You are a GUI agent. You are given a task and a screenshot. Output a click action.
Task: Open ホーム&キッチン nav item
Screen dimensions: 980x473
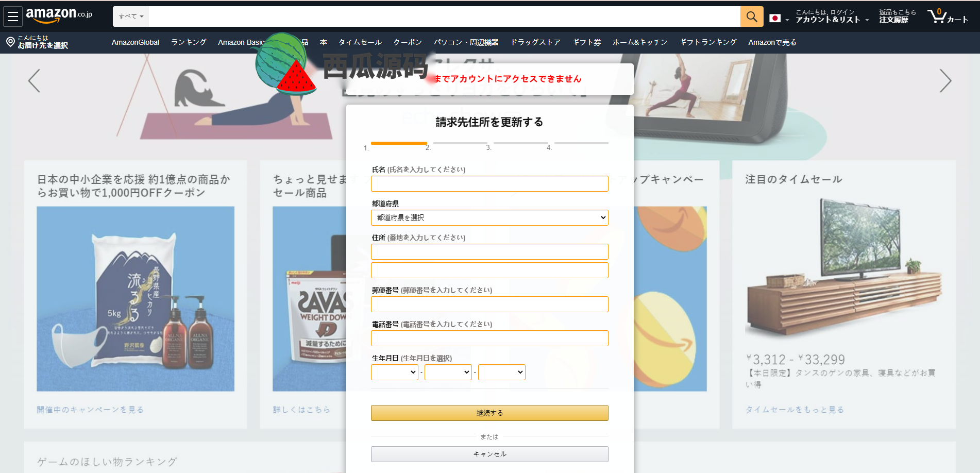click(640, 42)
